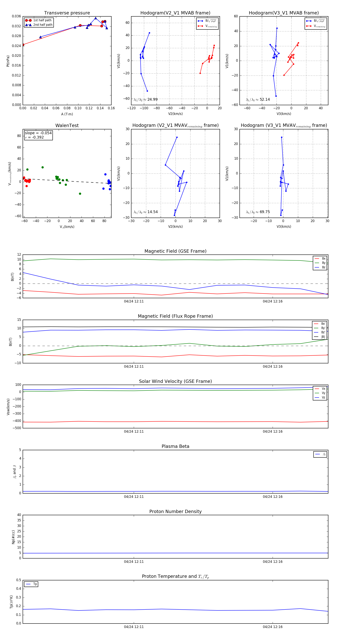
Task: Click the 'Transverse pressure' plot title
Action: [x=67, y=13]
